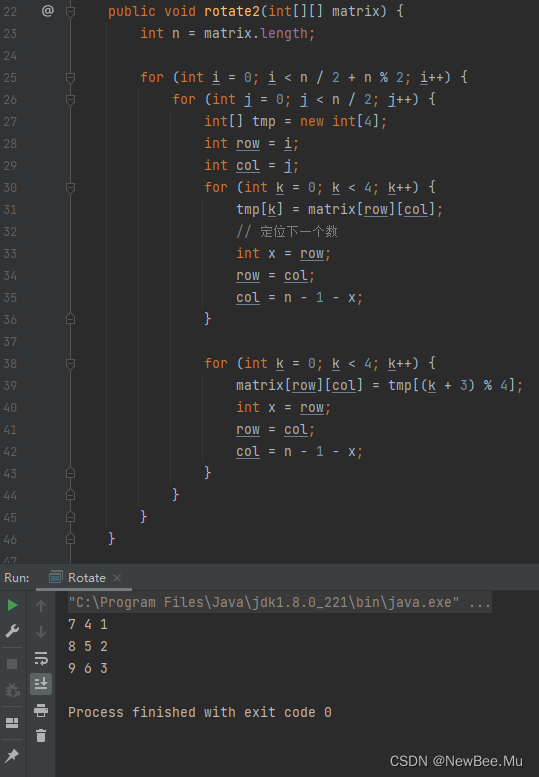Click 'int row = i;' on line 28
This screenshot has width=539, height=777.
pyautogui.click(x=252, y=143)
